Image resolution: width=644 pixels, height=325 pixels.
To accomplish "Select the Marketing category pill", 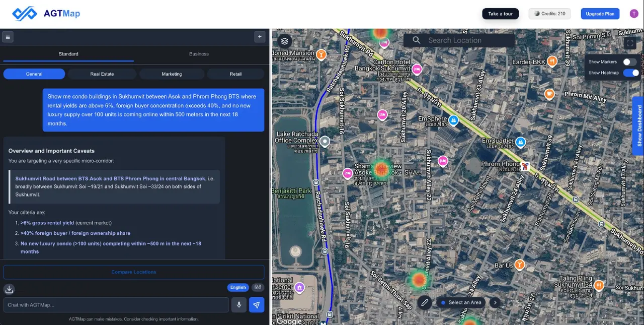I will tap(172, 74).
